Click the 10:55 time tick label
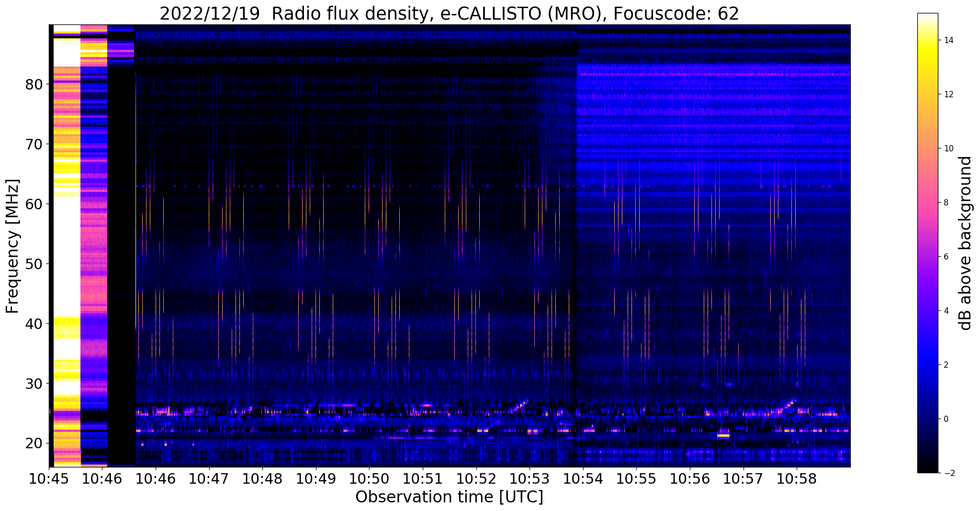The image size is (980, 511). [x=636, y=479]
